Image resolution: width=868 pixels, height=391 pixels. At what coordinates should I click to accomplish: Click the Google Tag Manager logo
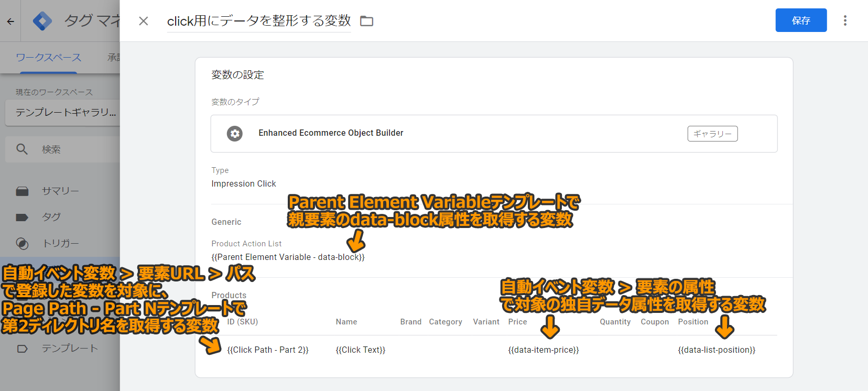[x=42, y=21]
